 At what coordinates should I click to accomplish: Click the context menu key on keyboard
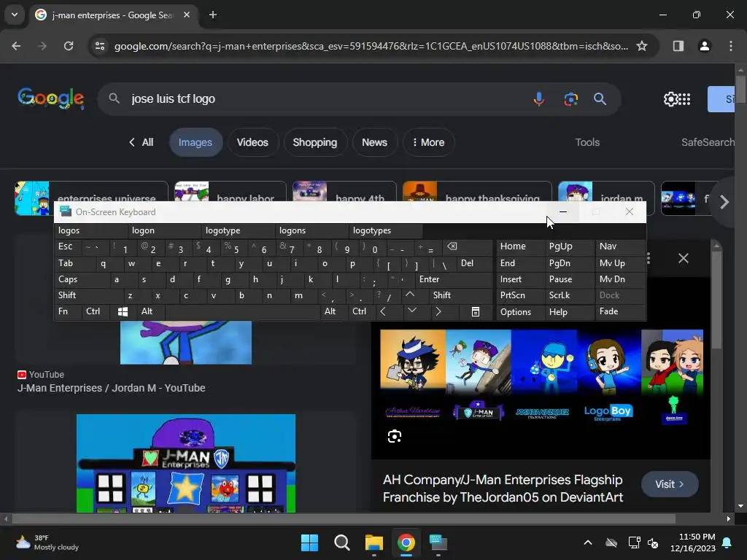pos(475,311)
